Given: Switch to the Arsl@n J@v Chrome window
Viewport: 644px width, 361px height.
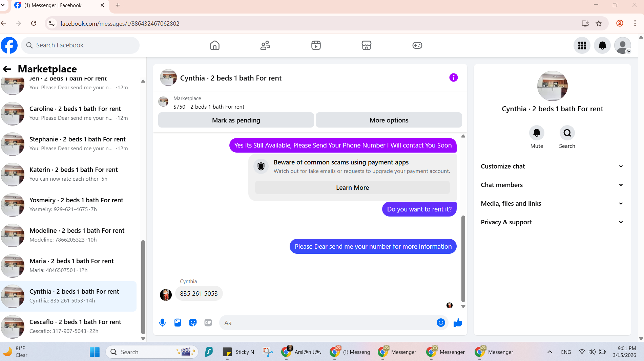Looking at the screenshot, I should pyautogui.click(x=301, y=352).
